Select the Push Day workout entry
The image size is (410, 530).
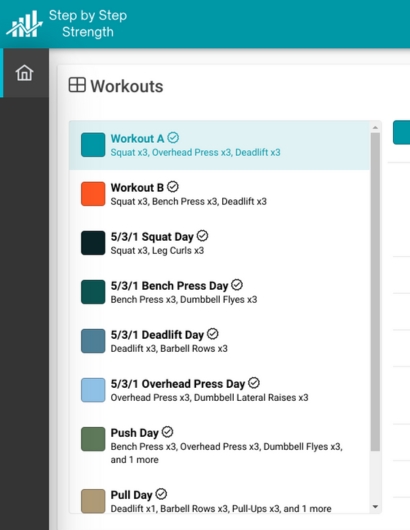(x=219, y=446)
